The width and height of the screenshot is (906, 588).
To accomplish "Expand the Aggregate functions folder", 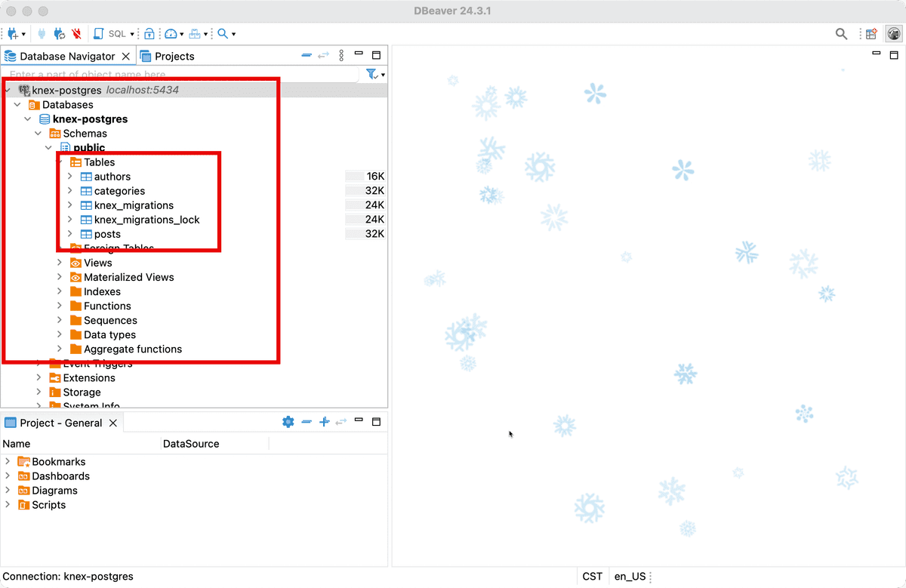I will click(60, 349).
